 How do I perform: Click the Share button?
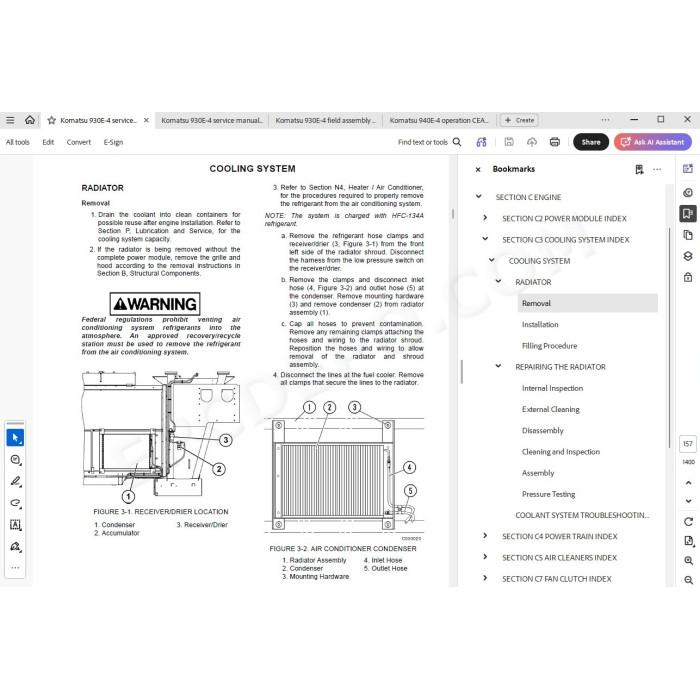[591, 142]
